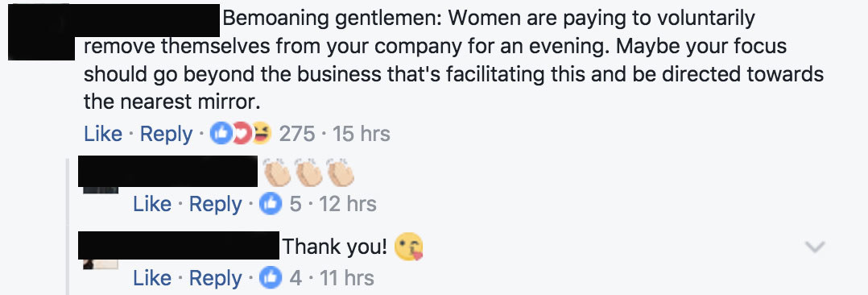The width and height of the screenshot is (868, 295).
Task: Like the Thank you reply
Action: click(152, 277)
